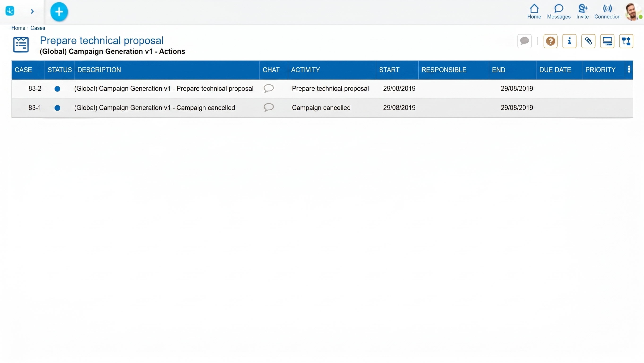Open the Invite option
Screen dimensions: 644x363
(x=583, y=12)
